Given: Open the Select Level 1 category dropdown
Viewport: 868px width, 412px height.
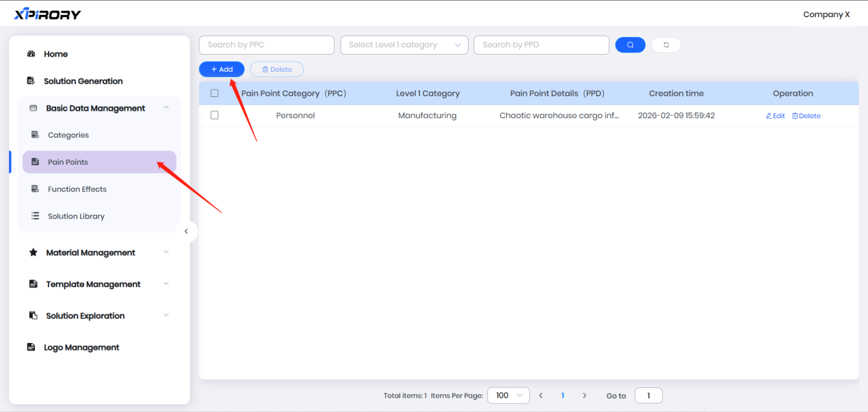Looking at the screenshot, I should [404, 45].
